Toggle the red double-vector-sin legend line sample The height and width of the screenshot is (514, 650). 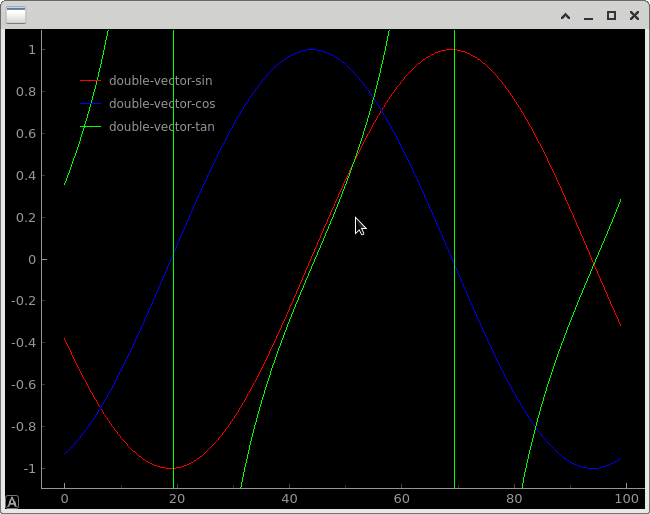(x=91, y=81)
